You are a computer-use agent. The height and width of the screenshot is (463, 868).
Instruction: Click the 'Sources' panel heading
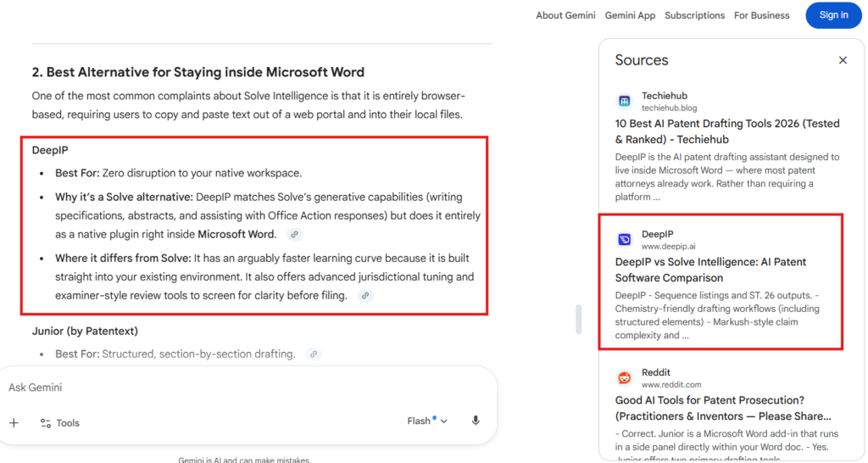tap(642, 60)
